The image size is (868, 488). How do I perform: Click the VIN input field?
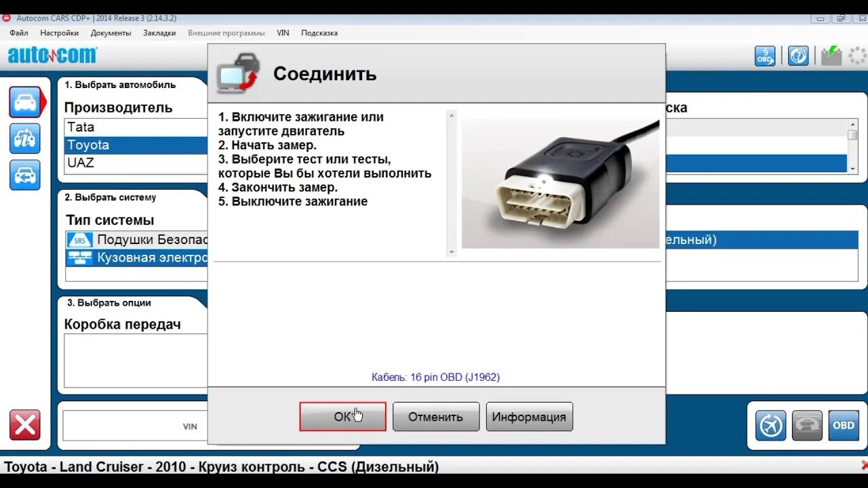click(136, 426)
